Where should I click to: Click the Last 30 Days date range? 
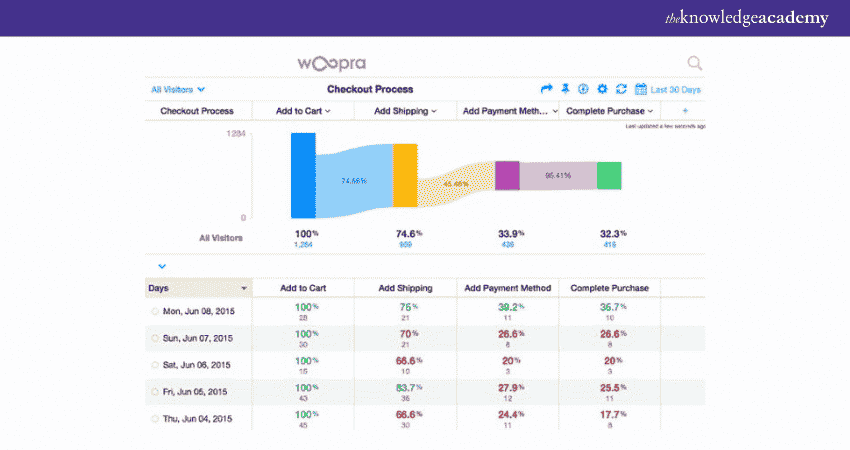coord(676,90)
